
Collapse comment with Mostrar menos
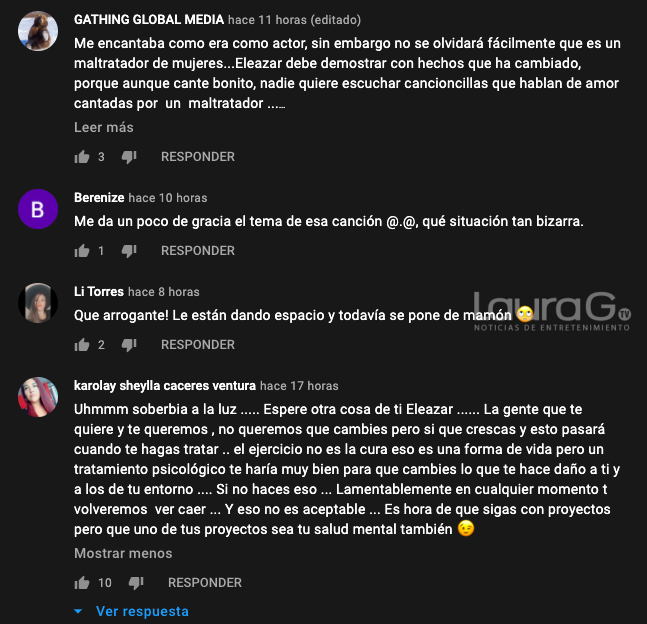pos(123,553)
